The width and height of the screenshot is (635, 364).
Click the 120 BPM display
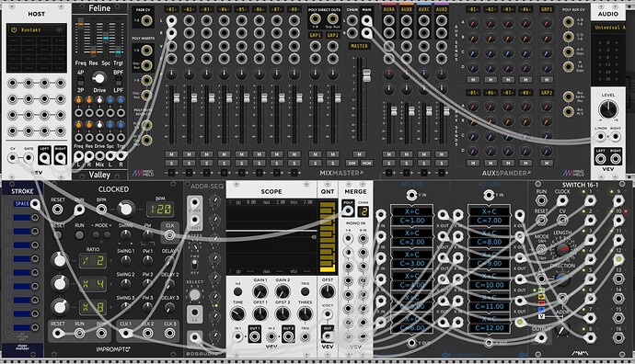point(160,210)
